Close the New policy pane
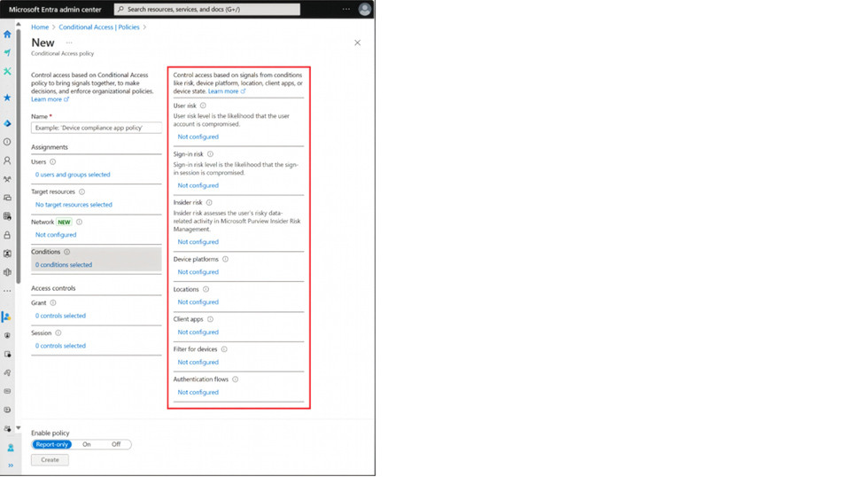 click(x=358, y=43)
